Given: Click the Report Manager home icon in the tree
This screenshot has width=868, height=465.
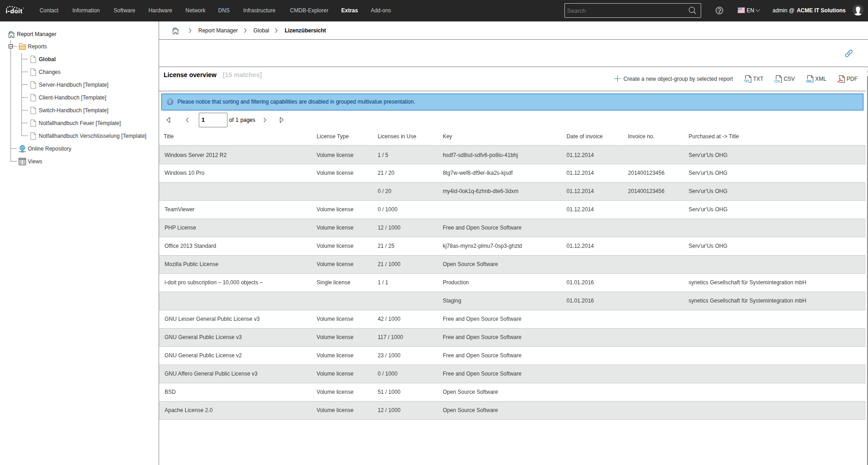Looking at the screenshot, I should tap(11, 34).
